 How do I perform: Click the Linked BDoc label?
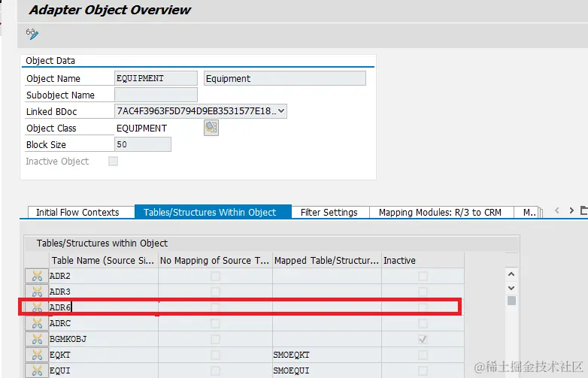(x=51, y=112)
